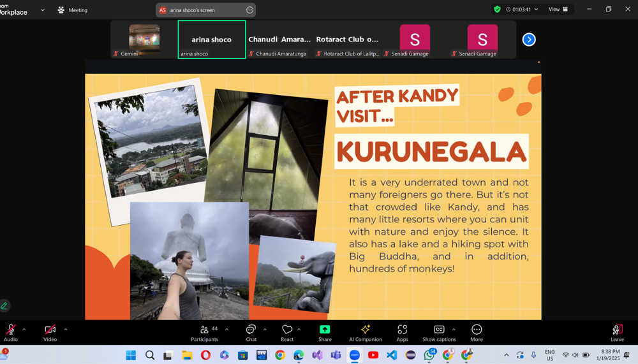The width and height of the screenshot is (638, 364).
Task: Open the More options menu
Action: point(477,332)
